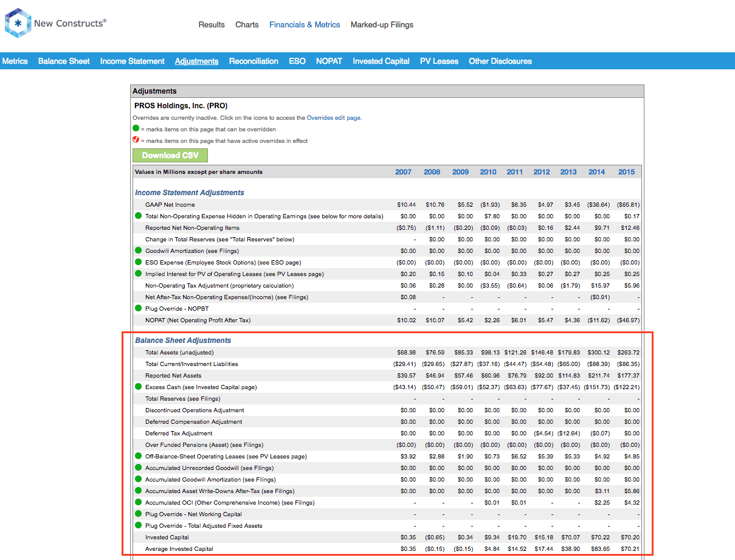The image size is (735, 560).
Task: Click the Discontinued Operations Adjustment label
Action: 195,410
